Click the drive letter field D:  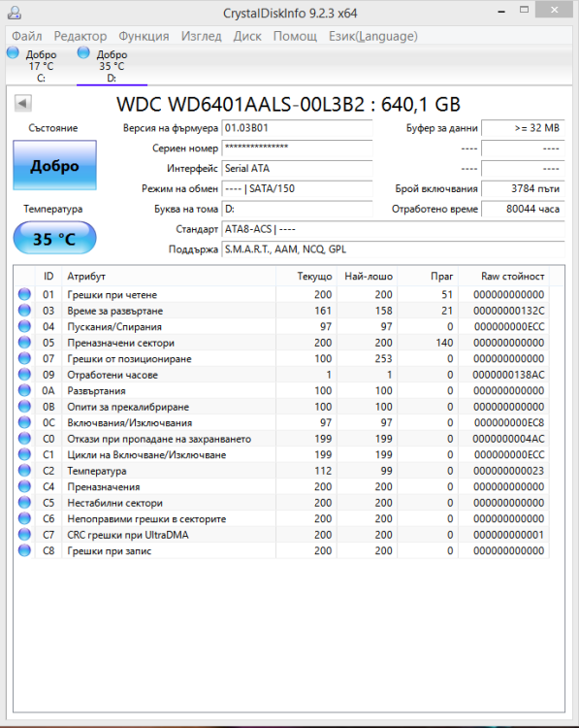click(x=297, y=209)
